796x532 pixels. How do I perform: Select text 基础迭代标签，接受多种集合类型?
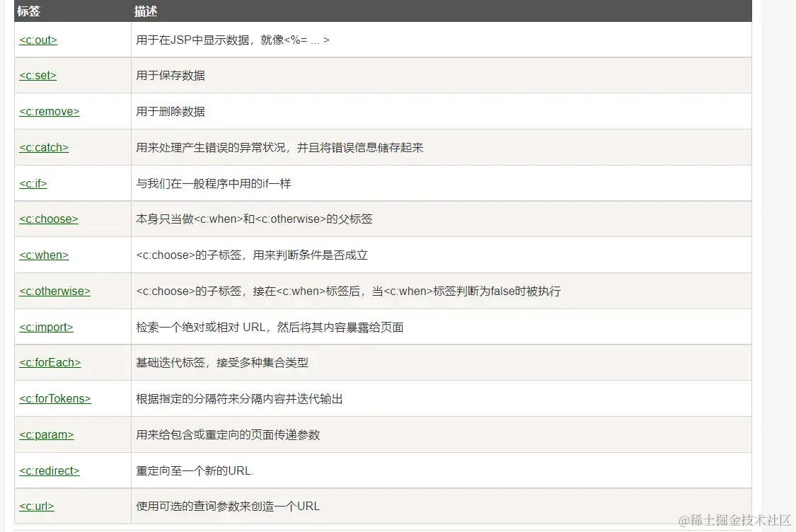[222, 363]
